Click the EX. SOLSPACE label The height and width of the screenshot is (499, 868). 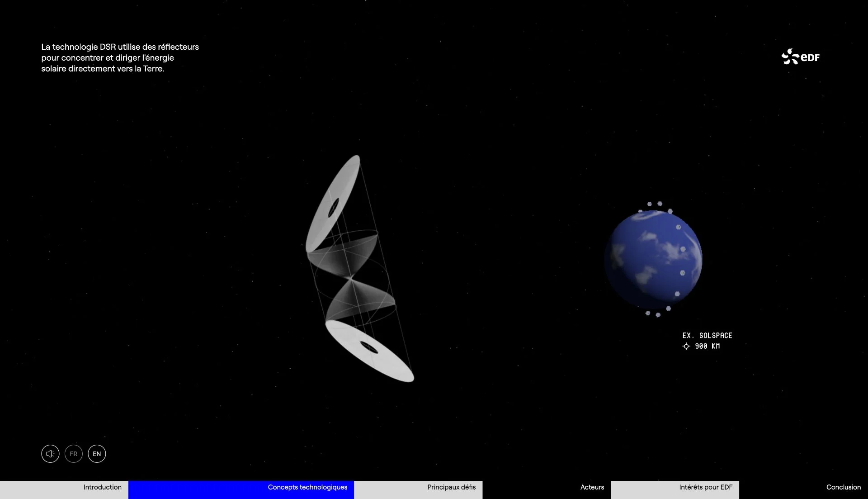(707, 336)
